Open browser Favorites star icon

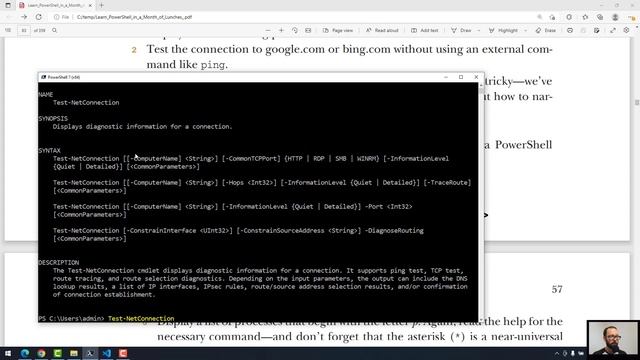tap(585, 17)
